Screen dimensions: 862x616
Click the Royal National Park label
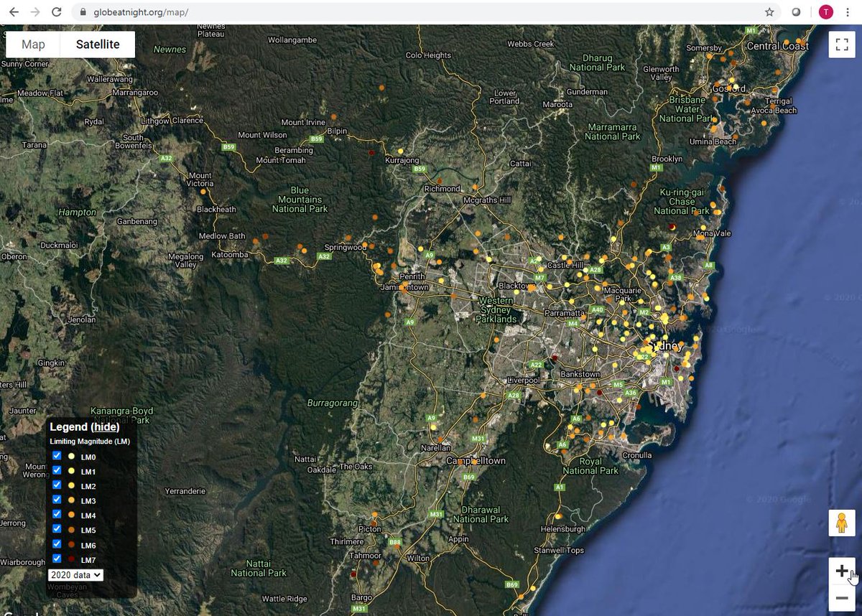coord(590,466)
